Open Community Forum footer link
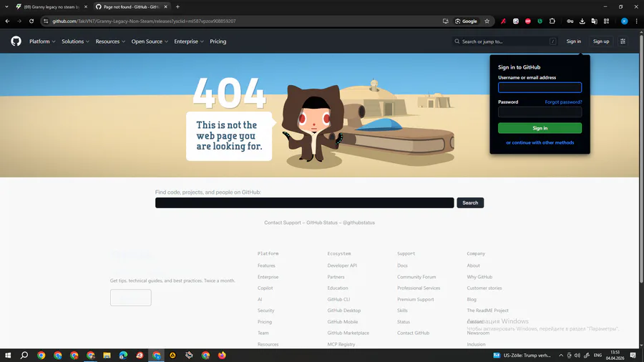This screenshot has height=362, width=644. point(416,277)
